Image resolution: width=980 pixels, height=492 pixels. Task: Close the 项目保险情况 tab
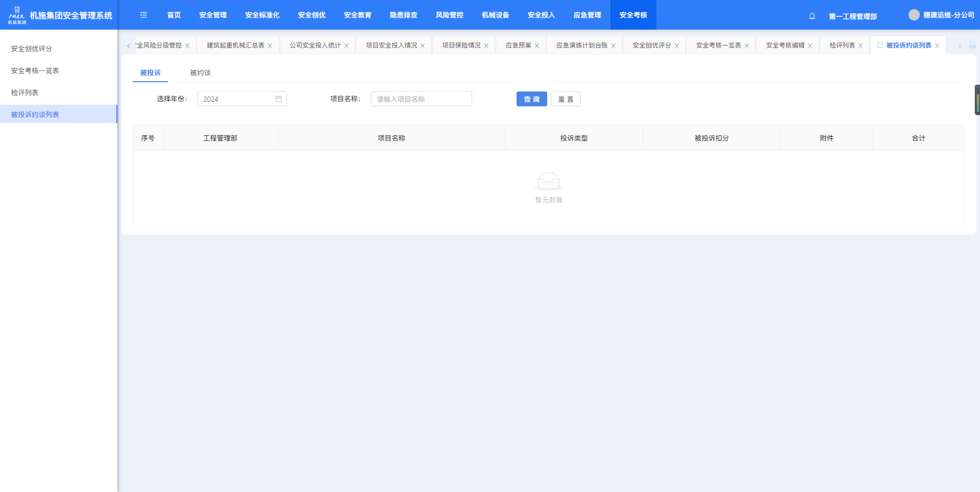pyautogui.click(x=486, y=46)
